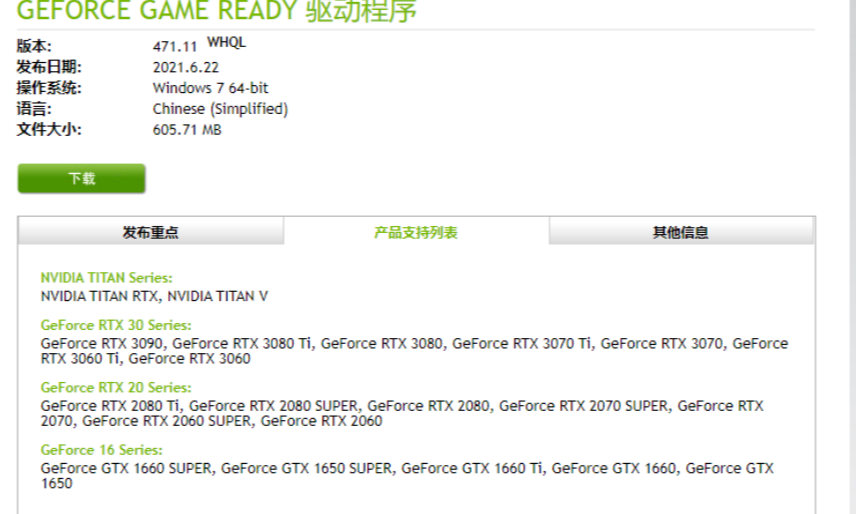Click the NVIDIA TITAN Series heading
856x514 pixels.
(x=106, y=278)
